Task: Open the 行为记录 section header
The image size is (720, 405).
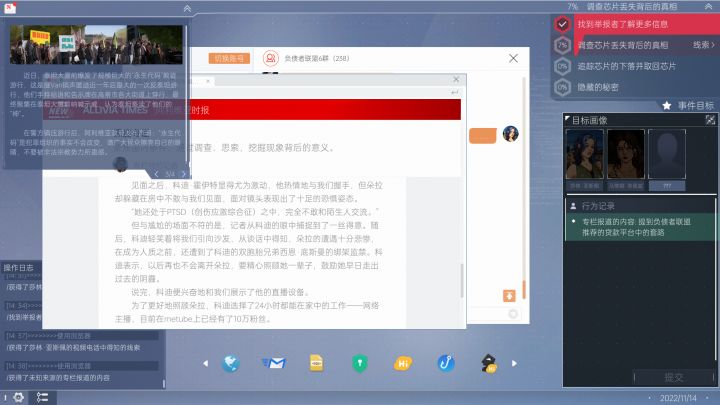Action: tap(640, 206)
